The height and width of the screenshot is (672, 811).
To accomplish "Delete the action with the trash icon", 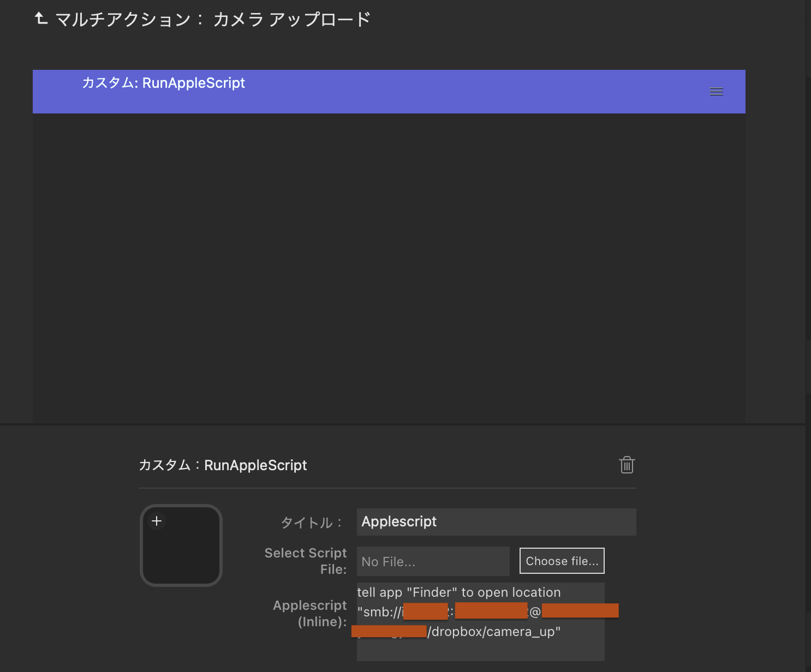I will (627, 465).
